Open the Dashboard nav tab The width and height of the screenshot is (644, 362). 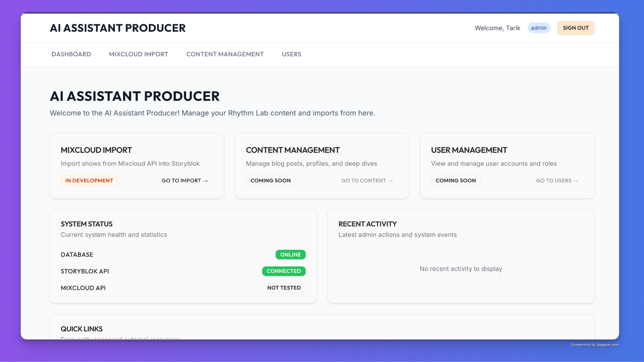coord(71,54)
